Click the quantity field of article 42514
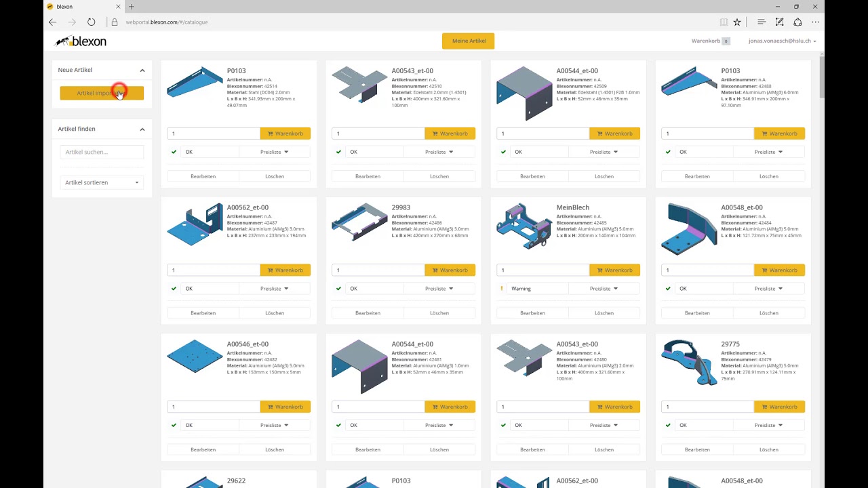The height and width of the screenshot is (488, 868). click(x=213, y=134)
